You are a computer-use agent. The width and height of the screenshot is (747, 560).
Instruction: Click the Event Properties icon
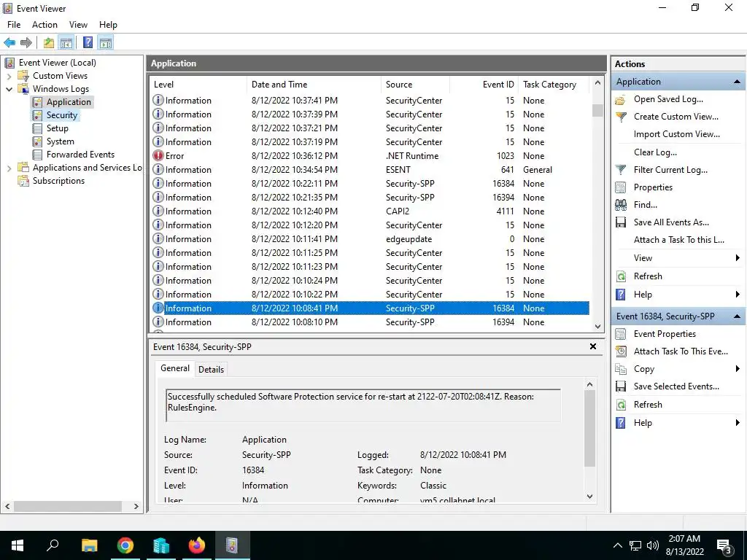[x=620, y=334]
